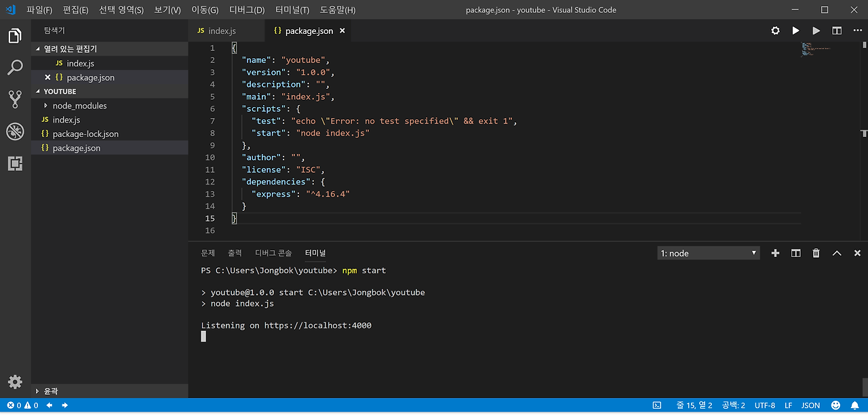
Task: Click the terminal icon in status bar
Action: (656, 406)
